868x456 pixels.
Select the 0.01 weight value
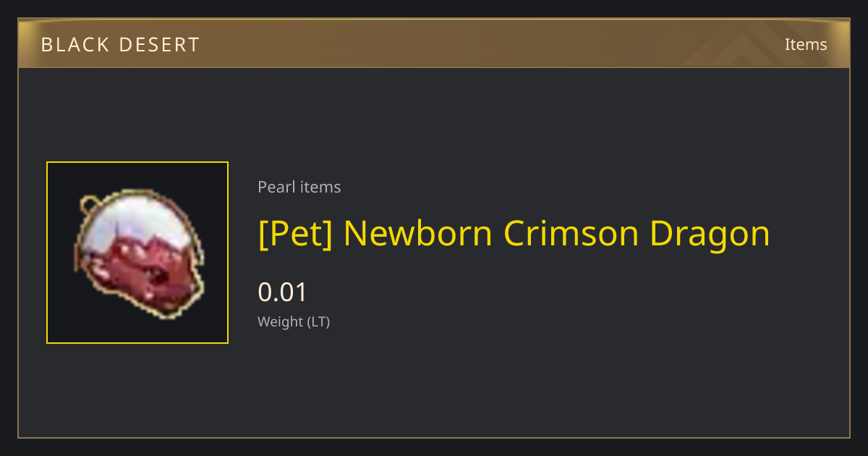[x=283, y=292]
